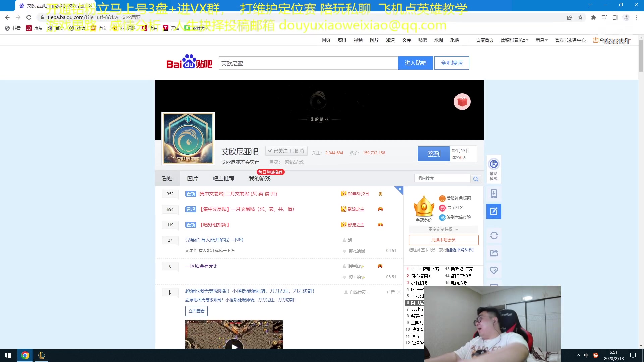Open the 知道 top navigation link

tap(390, 40)
